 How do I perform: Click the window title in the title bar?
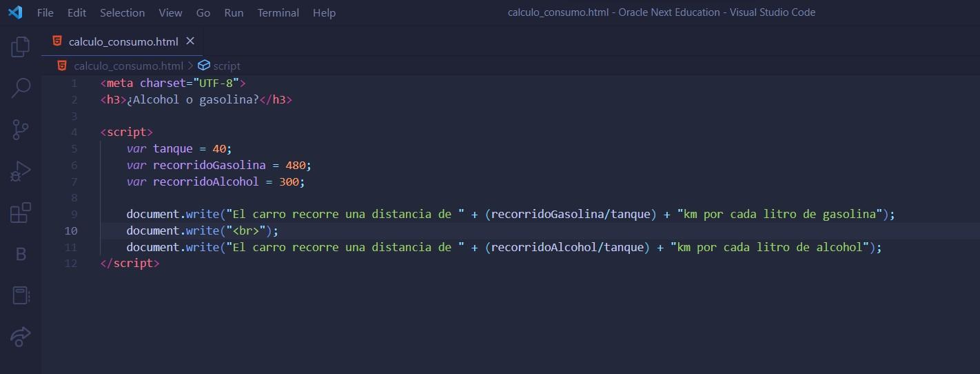pos(661,12)
